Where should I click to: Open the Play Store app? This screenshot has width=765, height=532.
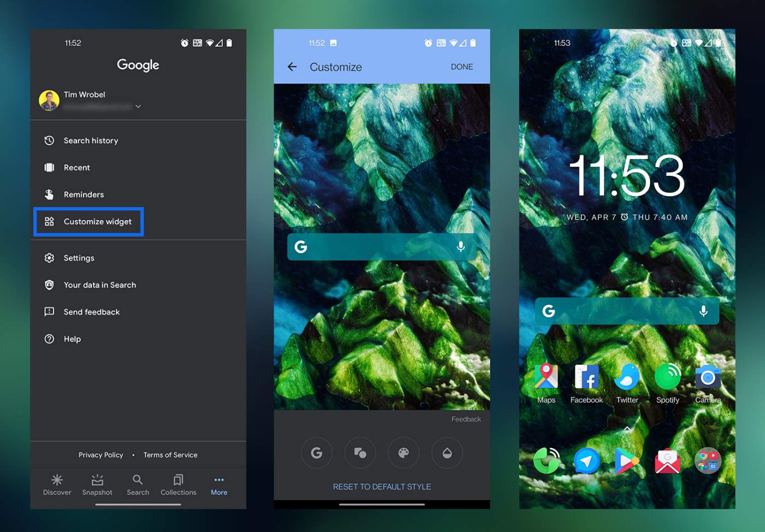pyautogui.click(x=627, y=462)
